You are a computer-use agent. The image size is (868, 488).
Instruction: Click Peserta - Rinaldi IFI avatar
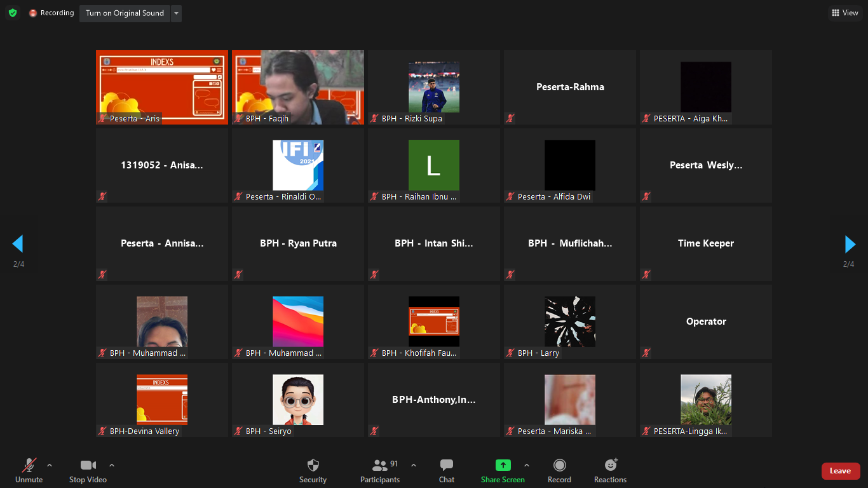(x=298, y=165)
